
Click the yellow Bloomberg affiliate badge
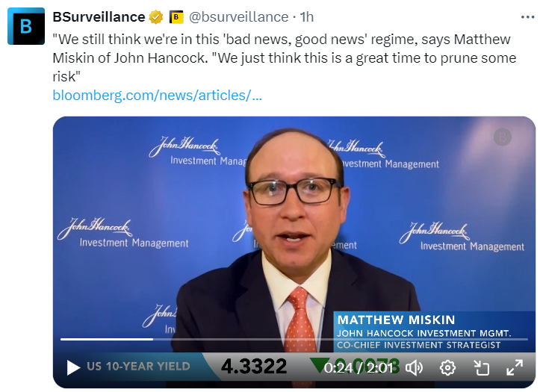coord(176,17)
